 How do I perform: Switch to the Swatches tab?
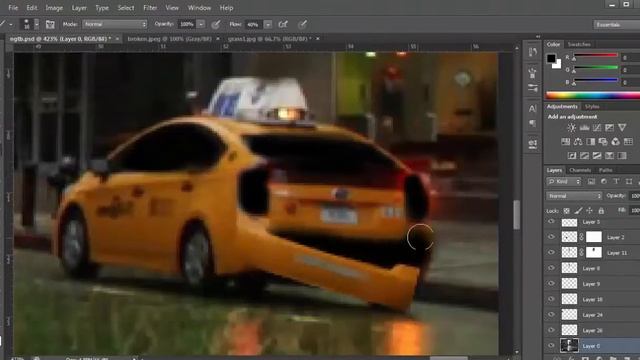coord(579,44)
